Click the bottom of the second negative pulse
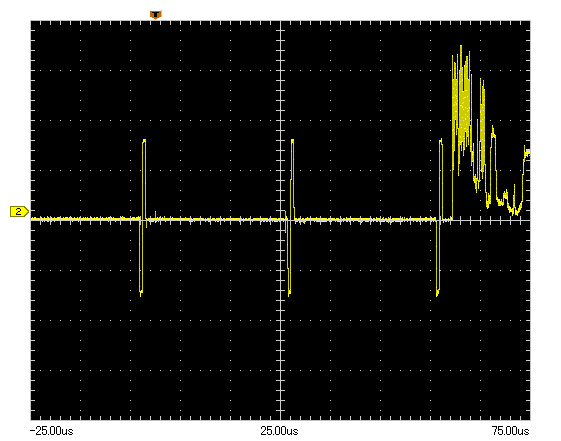This screenshot has height=441, width=561. pos(289,293)
